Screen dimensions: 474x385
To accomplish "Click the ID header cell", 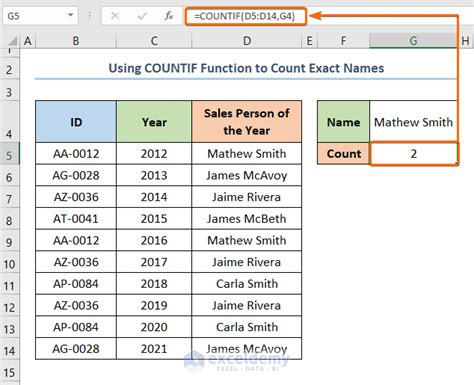I will (x=76, y=122).
